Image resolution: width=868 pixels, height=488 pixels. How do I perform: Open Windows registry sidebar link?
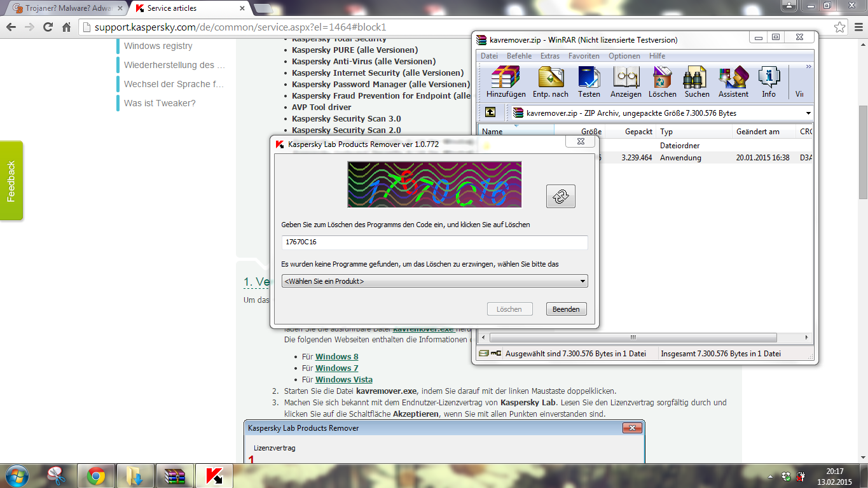158,46
